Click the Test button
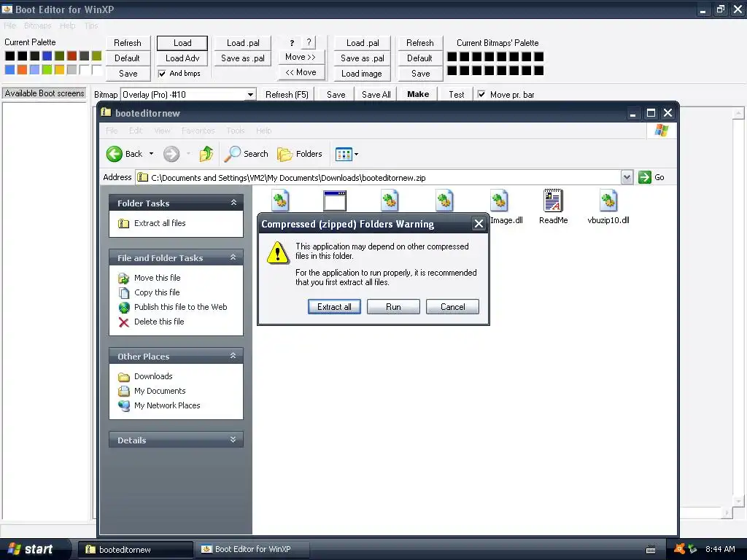The image size is (747, 560). 457,94
